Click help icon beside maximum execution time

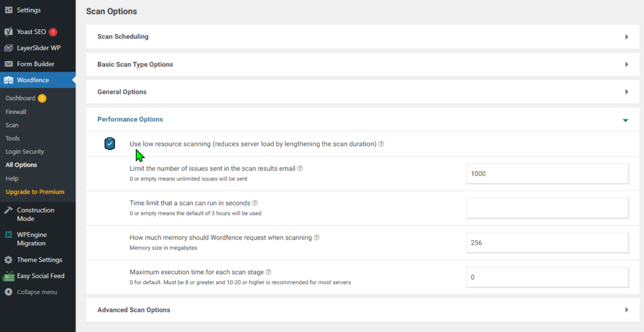pos(269,272)
